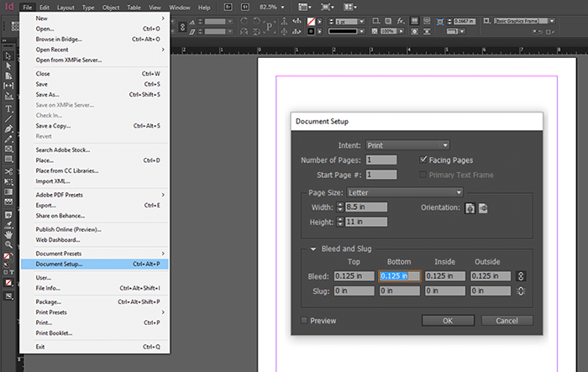588x372 pixels.
Task: Open Adobe Bridge from Br icon
Action: click(228, 7)
